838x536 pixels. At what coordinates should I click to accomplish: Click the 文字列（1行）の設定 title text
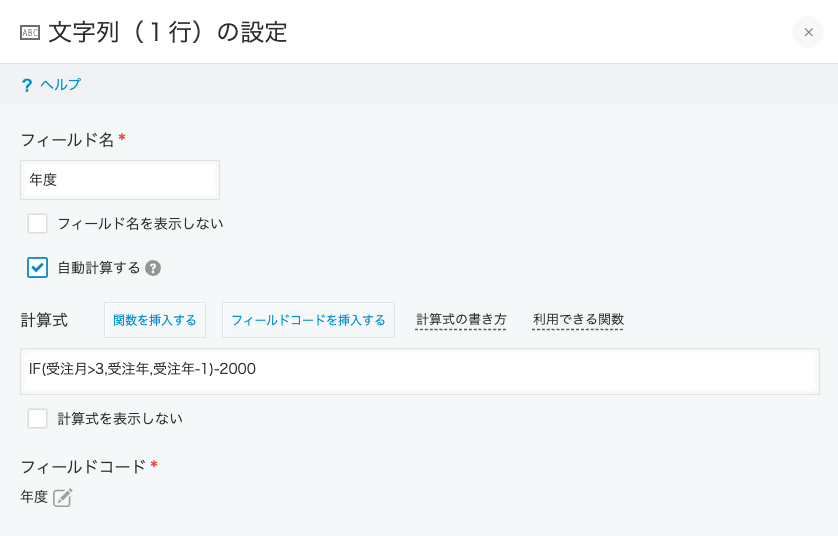[x=168, y=33]
